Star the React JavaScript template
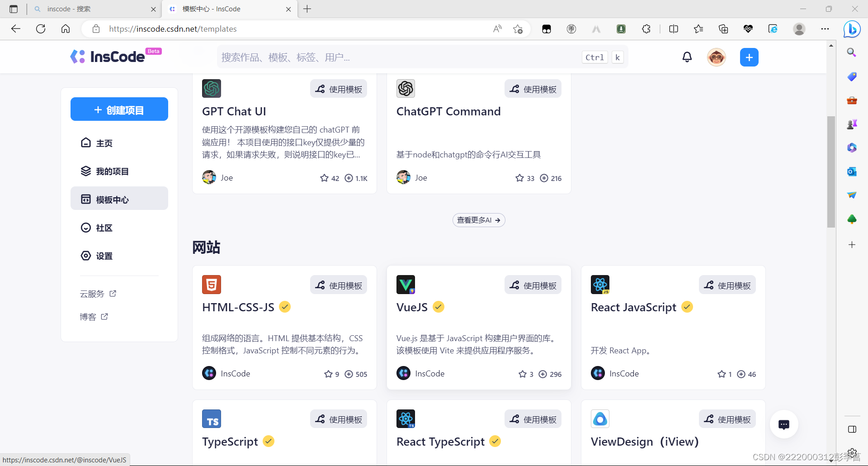The height and width of the screenshot is (466, 868). (722, 374)
